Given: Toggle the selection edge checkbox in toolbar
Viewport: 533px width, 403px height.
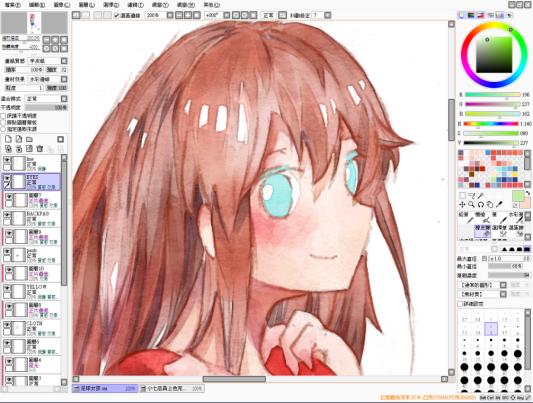Looking at the screenshot, I should [x=116, y=15].
